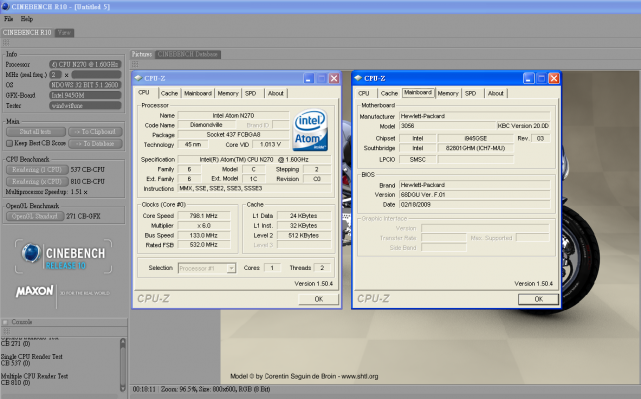Click the Console checkbox icon

point(5,322)
